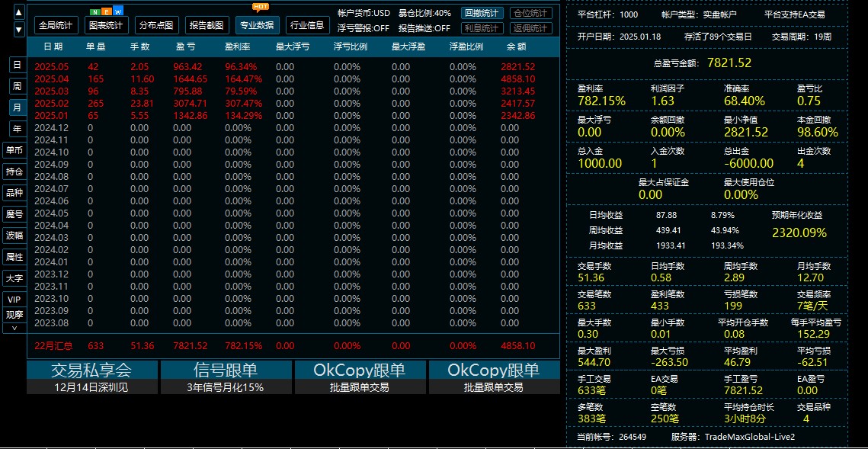Click the down arrow navigation button
Image resolution: width=868 pixels, height=449 pixels.
click(x=19, y=29)
